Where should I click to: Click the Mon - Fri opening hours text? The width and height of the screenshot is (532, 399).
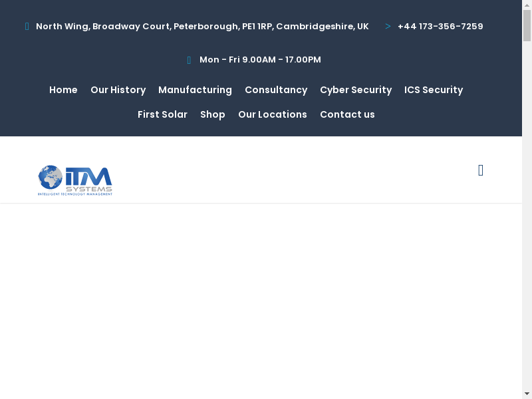point(260,60)
